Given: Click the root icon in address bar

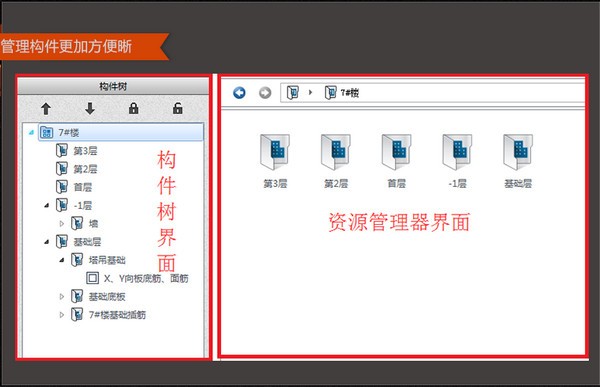Looking at the screenshot, I should point(293,92).
